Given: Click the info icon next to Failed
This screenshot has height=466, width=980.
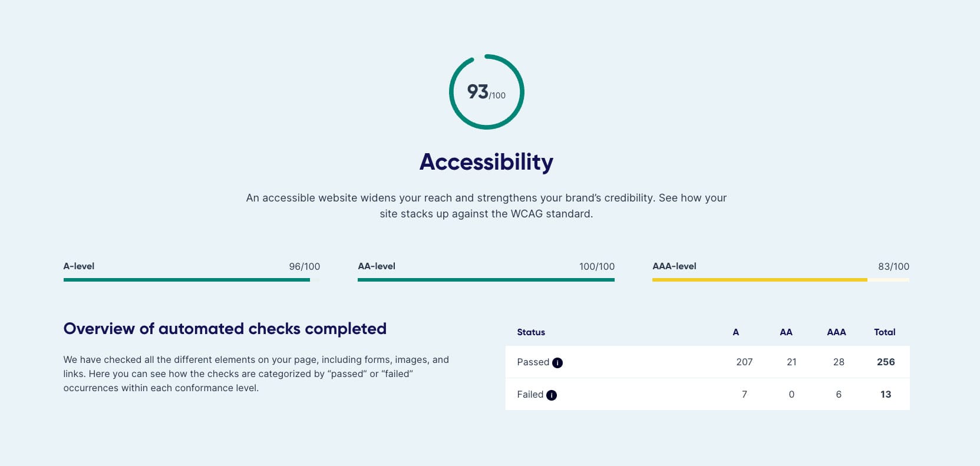Looking at the screenshot, I should [x=552, y=395].
